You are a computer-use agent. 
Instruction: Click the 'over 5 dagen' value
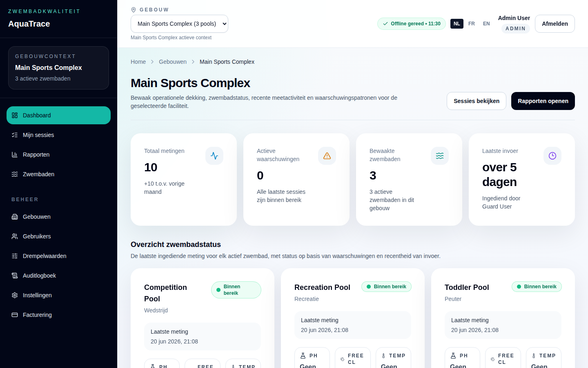(x=499, y=175)
